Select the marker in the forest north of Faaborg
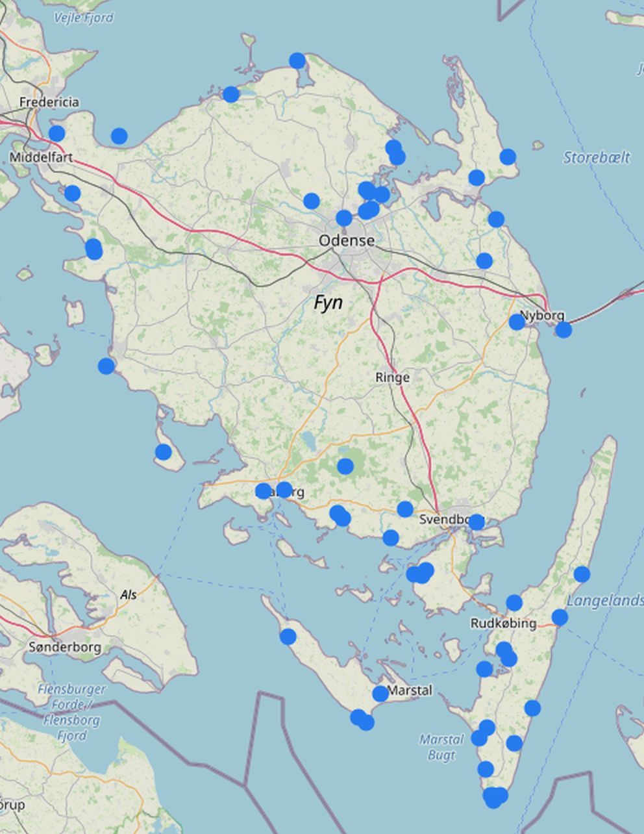The height and width of the screenshot is (834, 644). click(345, 466)
